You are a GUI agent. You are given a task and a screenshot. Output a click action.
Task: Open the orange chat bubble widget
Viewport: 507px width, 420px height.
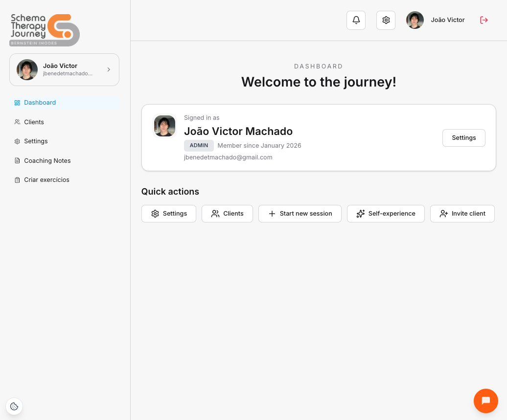(485, 400)
